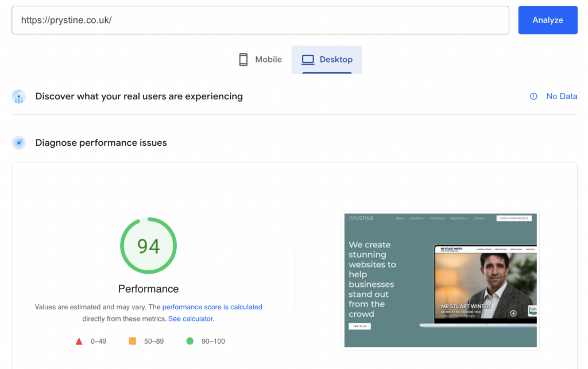588x369 pixels.
Task: Click the Discover what your real users heading
Action: pos(139,96)
